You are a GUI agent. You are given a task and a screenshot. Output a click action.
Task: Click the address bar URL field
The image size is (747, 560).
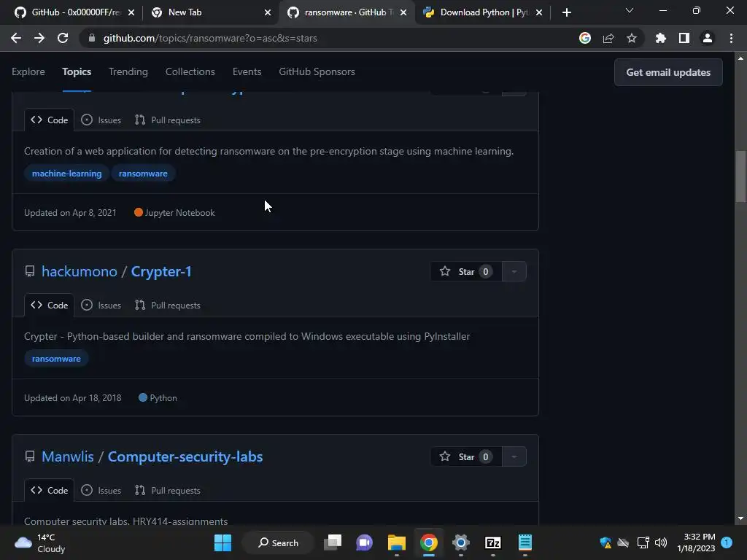(333, 38)
